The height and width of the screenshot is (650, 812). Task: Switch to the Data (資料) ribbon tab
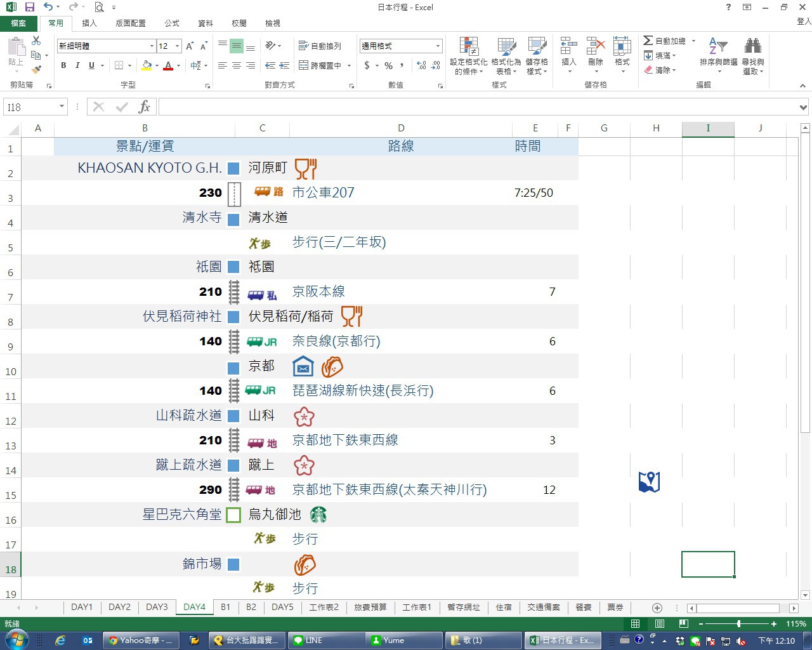coord(206,23)
